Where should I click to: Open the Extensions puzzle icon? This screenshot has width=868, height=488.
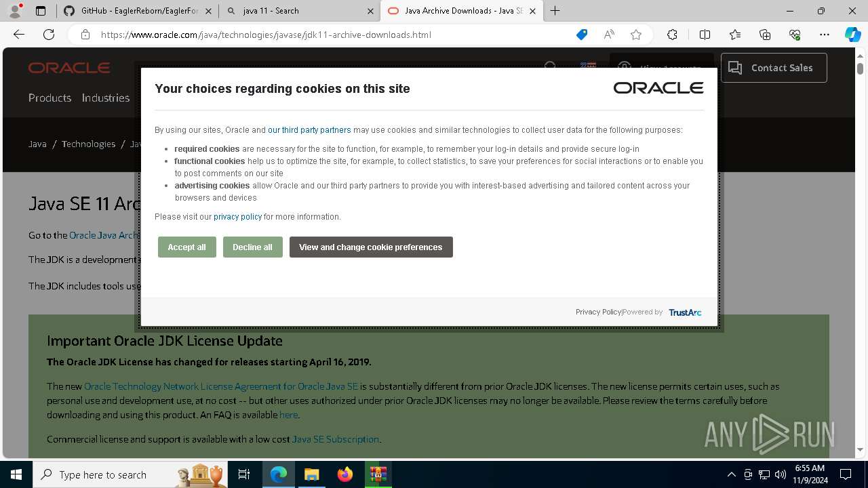672,35
